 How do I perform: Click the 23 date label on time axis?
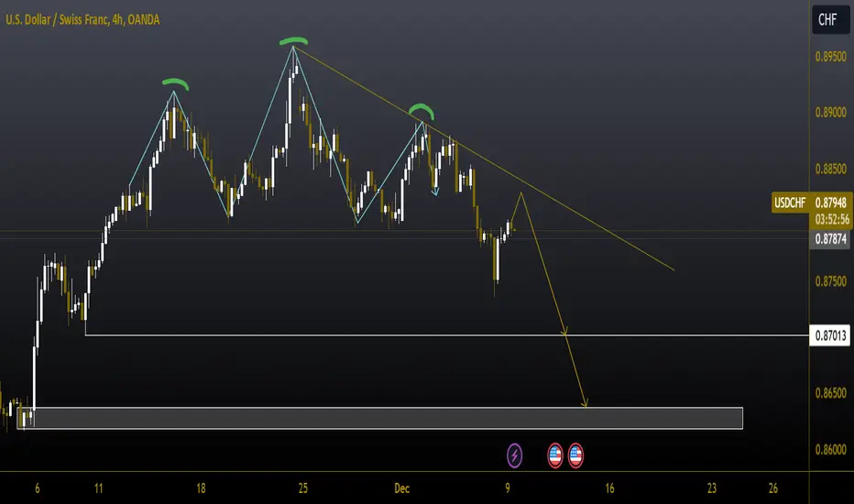coord(711,488)
